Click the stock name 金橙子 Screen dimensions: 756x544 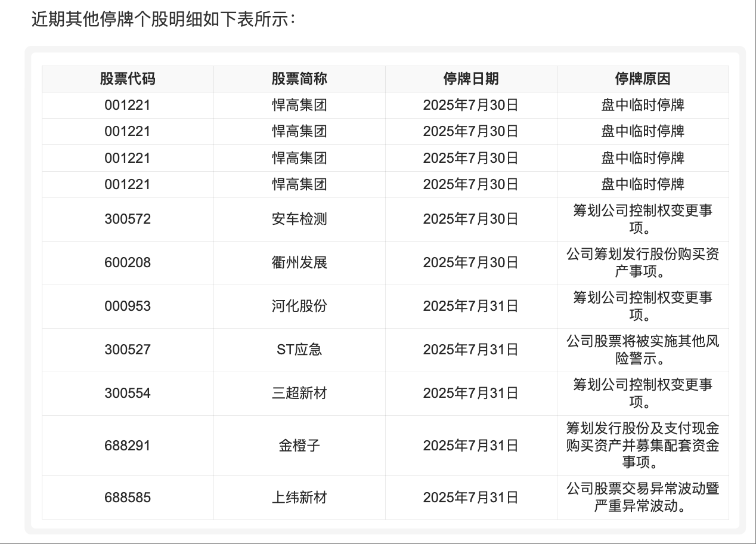(x=299, y=446)
